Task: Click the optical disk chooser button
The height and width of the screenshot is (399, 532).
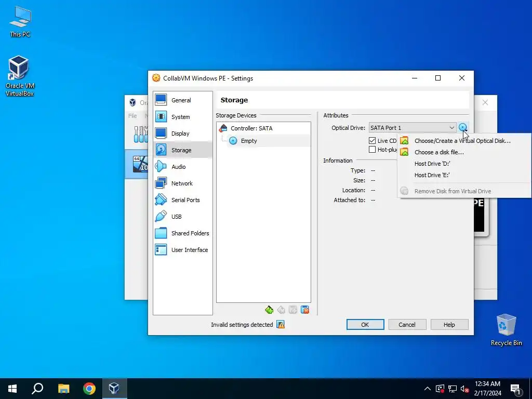Action: (463, 128)
